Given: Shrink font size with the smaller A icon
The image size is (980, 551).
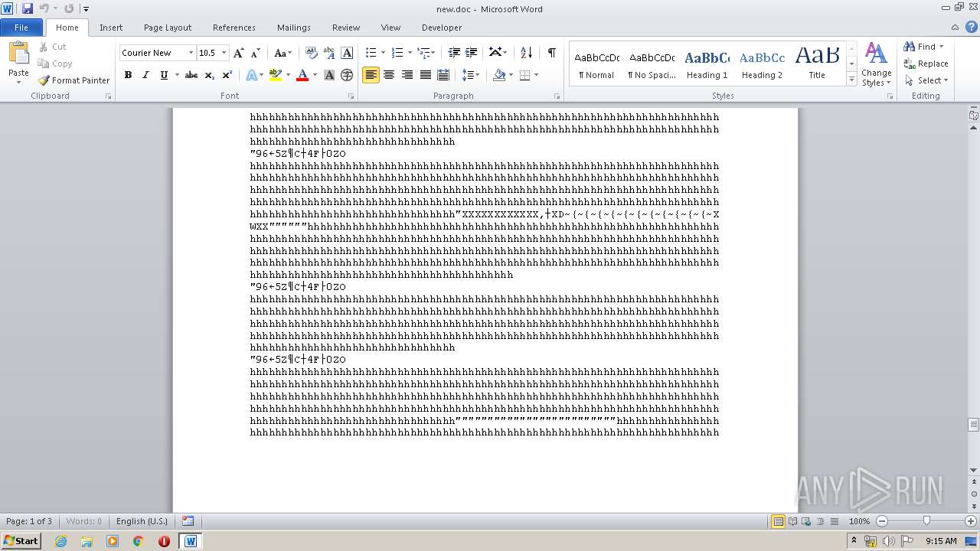Looking at the screenshot, I should coord(256,53).
